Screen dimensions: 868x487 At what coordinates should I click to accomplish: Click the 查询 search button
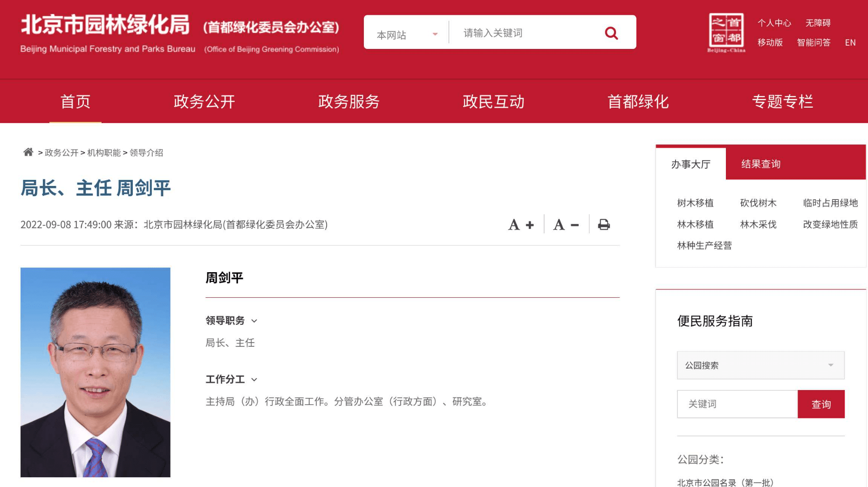point(821,404)
